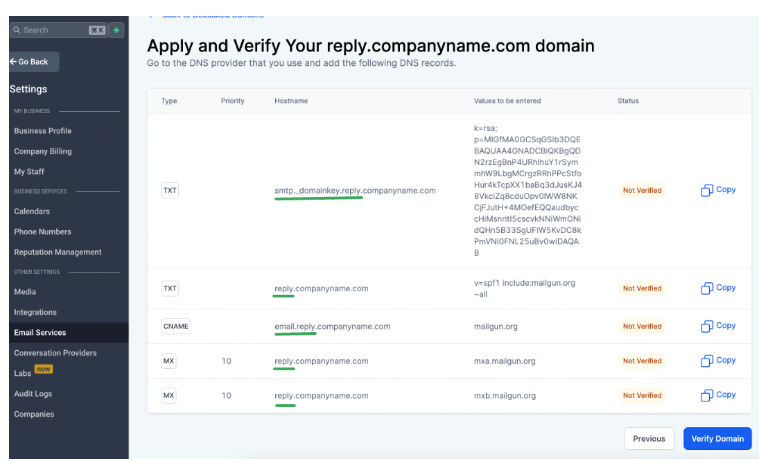Image resolution: width=762 pixels, height=463 pixels.
Task: Open Business Profile settings
Action: (43, 131)
